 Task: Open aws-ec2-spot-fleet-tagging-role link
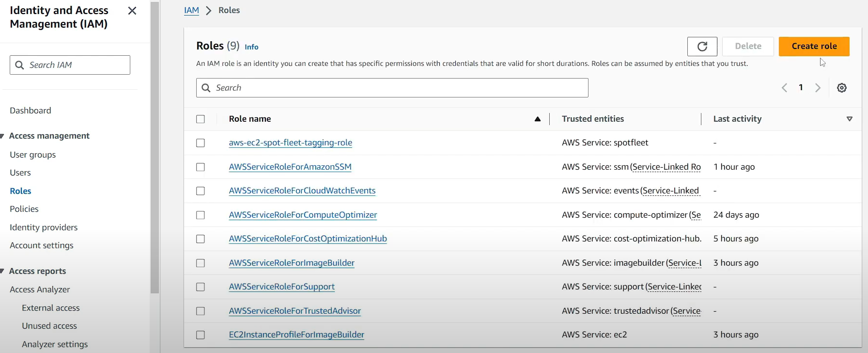(291, 143)
